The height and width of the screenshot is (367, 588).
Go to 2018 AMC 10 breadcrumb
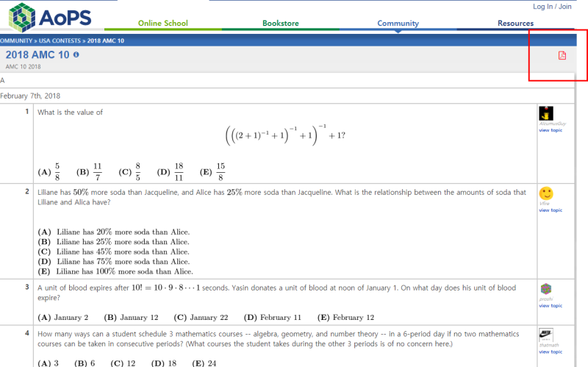click(x=105, y=40)
